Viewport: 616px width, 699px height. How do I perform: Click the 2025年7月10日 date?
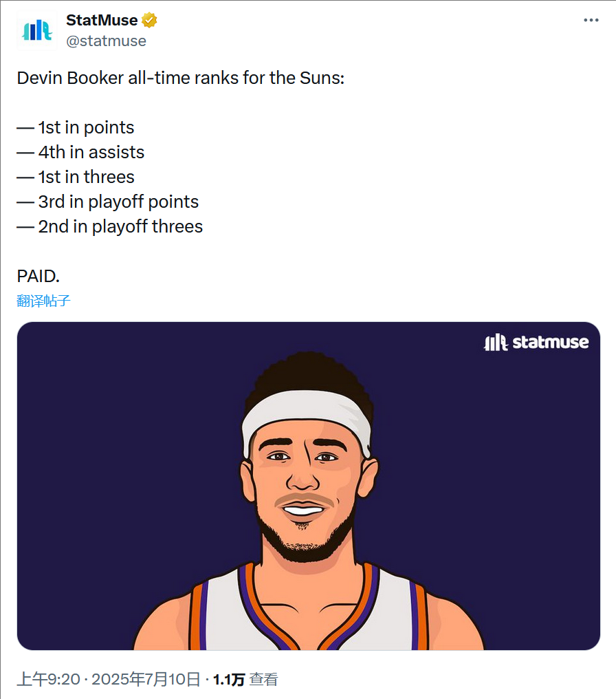click(x=146, y=679)
